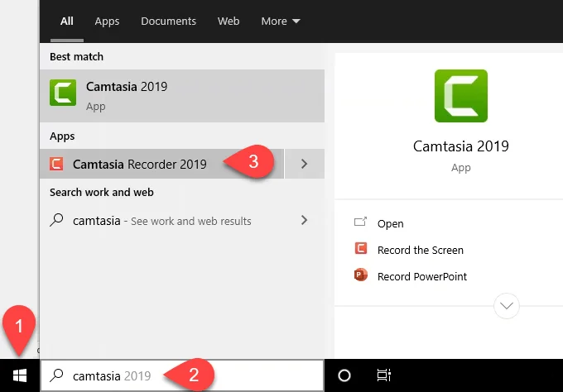Viewport: 563px width, 392px height.
Task: Open Cortana from the taskbar circle icon
Action: [344, 375]
